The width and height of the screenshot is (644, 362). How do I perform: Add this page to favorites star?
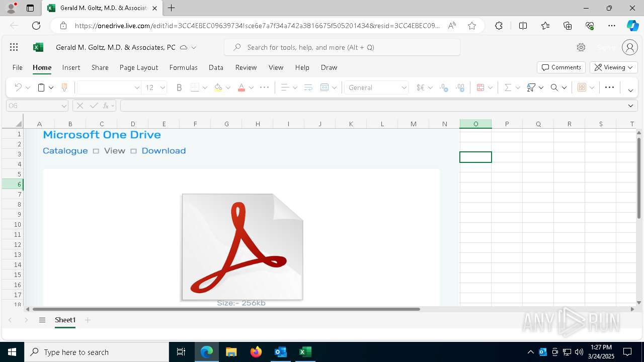pos(472,26)
